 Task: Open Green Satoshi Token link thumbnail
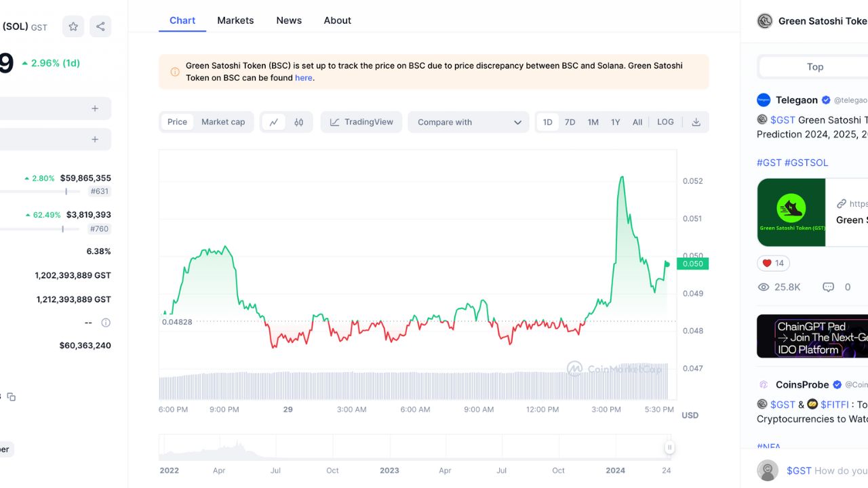(x=791, y=212)
